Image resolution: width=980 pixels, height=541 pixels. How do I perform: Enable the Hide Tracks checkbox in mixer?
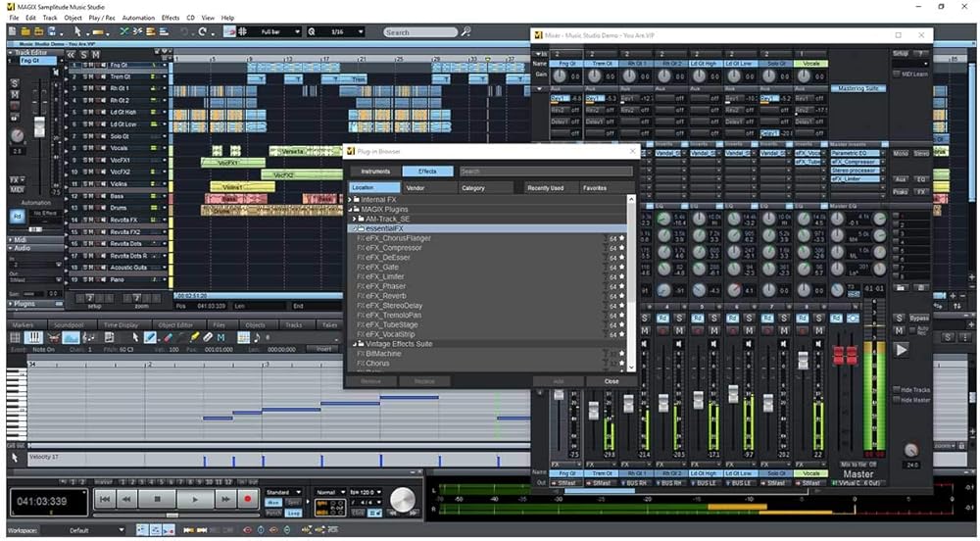(897, 389)
